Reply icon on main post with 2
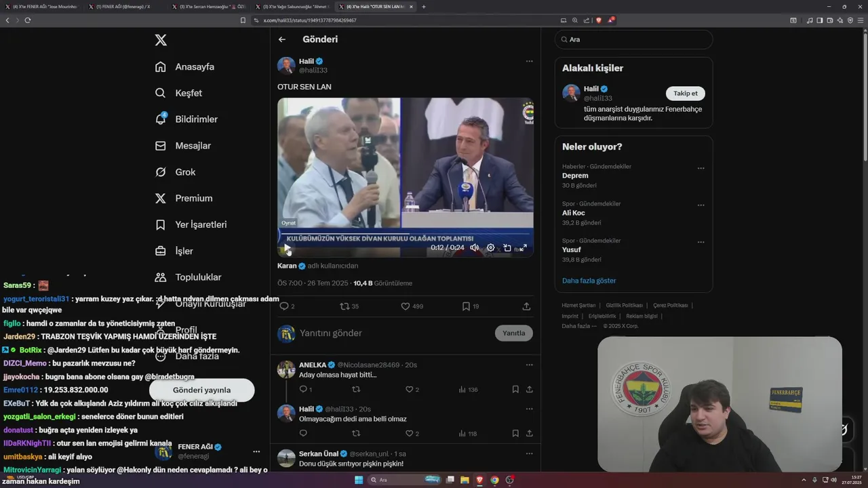This screenshot has width=868, height=488. tap(287, 306)
